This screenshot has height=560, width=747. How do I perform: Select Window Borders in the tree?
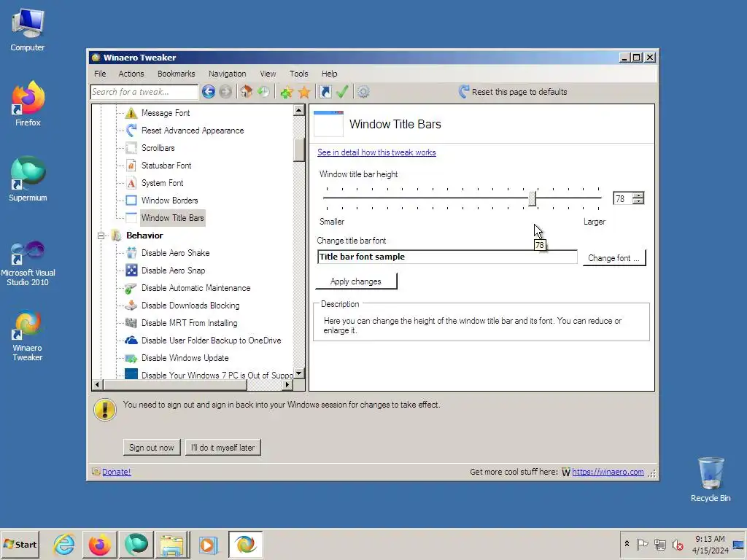169,201
